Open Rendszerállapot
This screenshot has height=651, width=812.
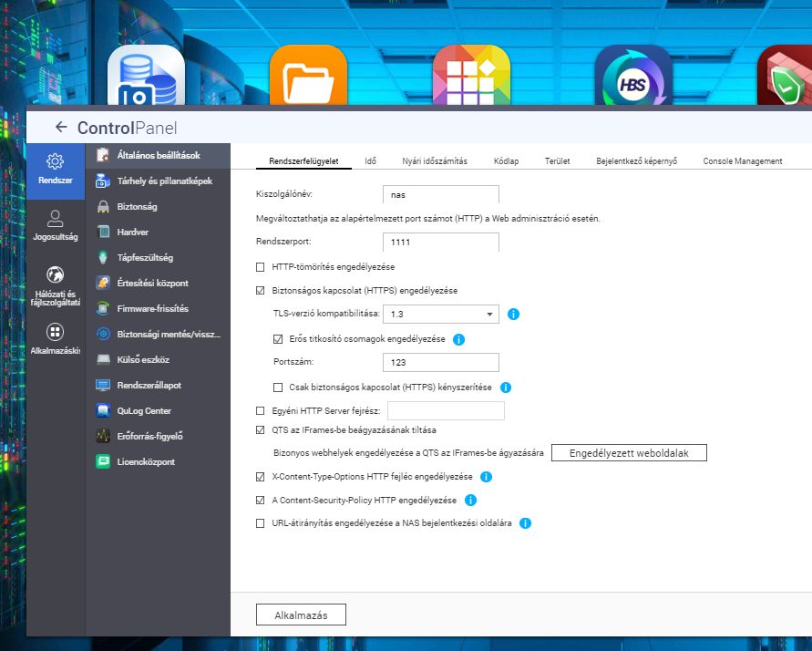coord(158,386)
